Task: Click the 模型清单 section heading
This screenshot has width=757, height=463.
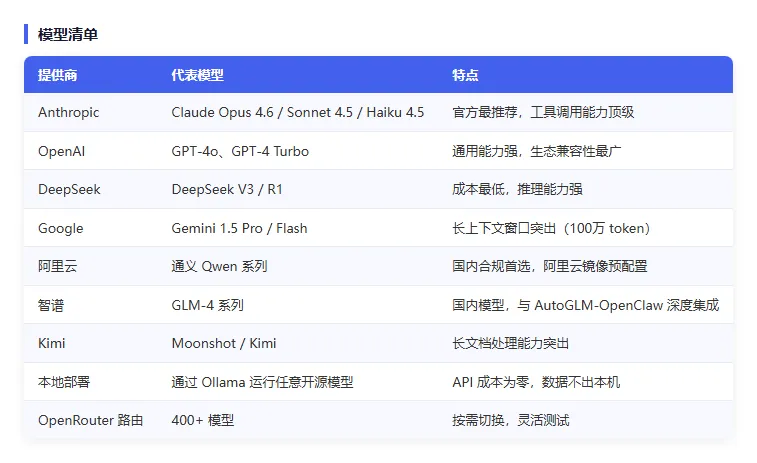Action: [68, 35]
